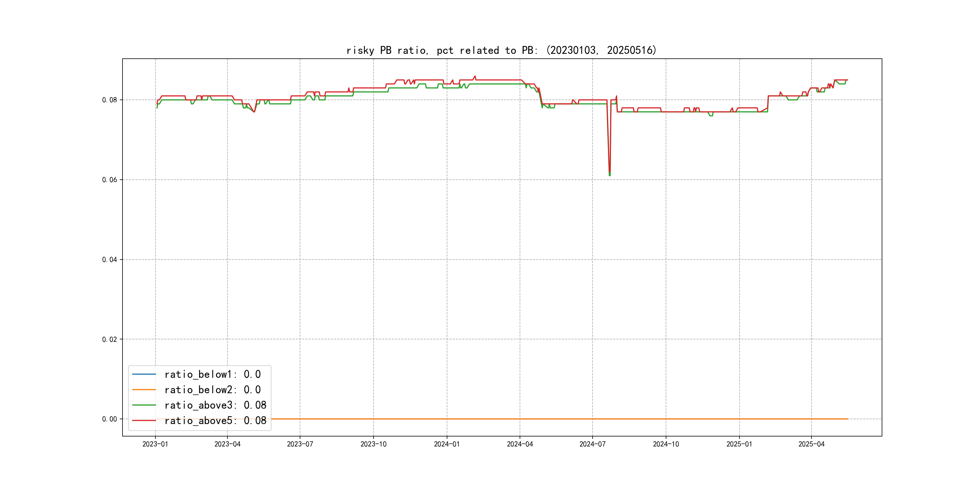Viewport: 980px width, 490px height.
Task: Select the 'ratio_below1: 0.0' legend label
Action: [212, 374]
